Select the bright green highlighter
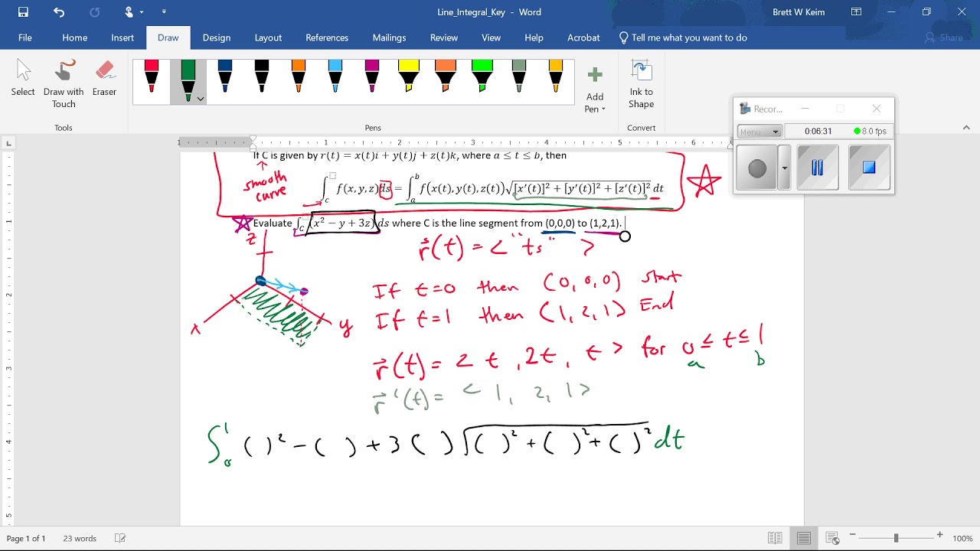This screenshot has height=551, width=980. 482,77
